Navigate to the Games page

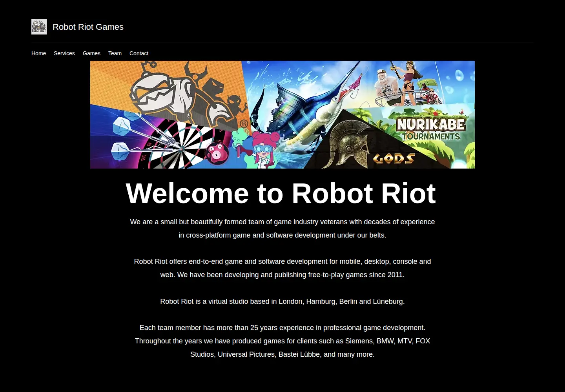click(x=91, y=53)
